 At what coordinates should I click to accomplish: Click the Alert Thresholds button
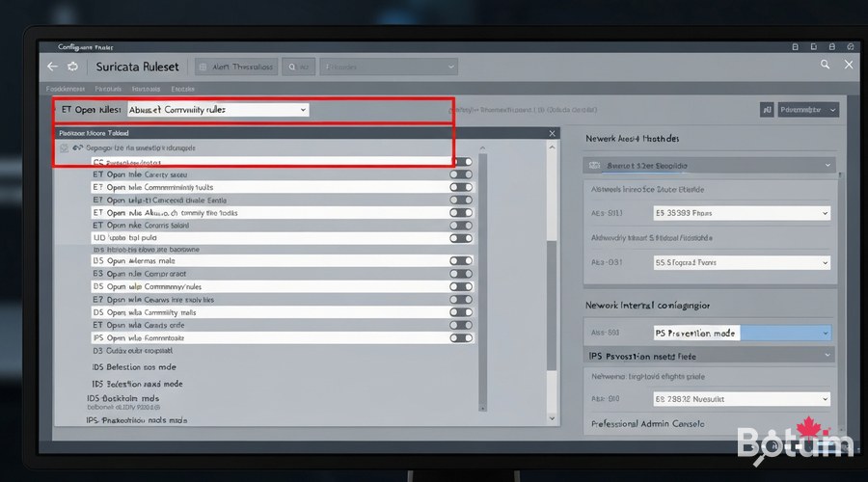click(x=236, y=67)
